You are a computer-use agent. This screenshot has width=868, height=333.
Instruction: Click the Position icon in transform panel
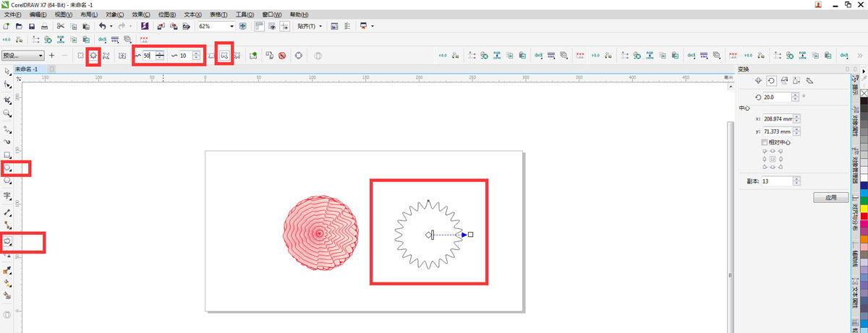(758, 81)
